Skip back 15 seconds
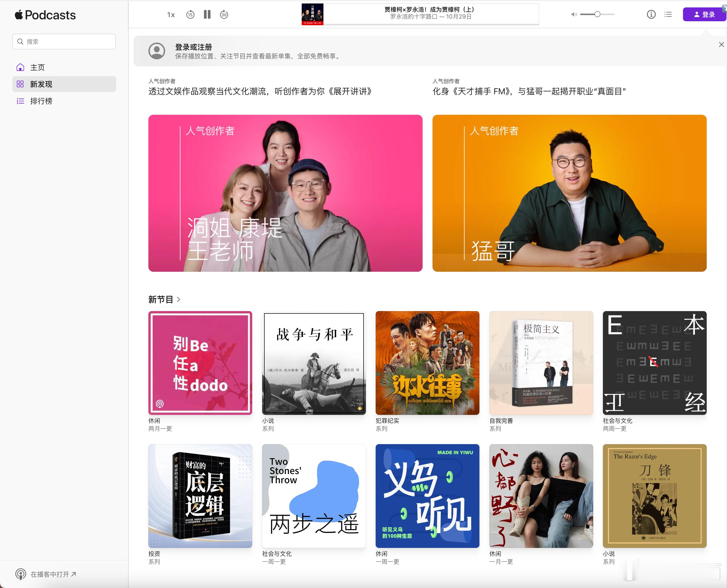 coord(190,15)
